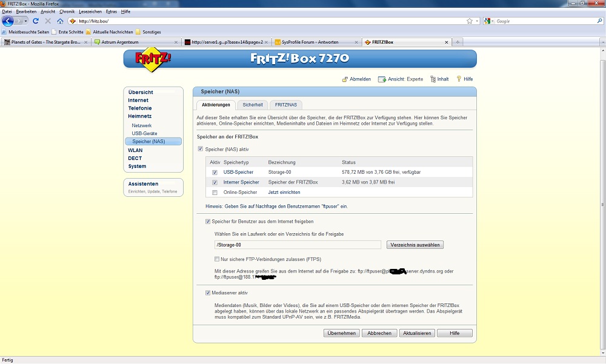The image size is (606, 364).
Task: Click the Jetzt einrichten link
Action: [x=284, y=192]
